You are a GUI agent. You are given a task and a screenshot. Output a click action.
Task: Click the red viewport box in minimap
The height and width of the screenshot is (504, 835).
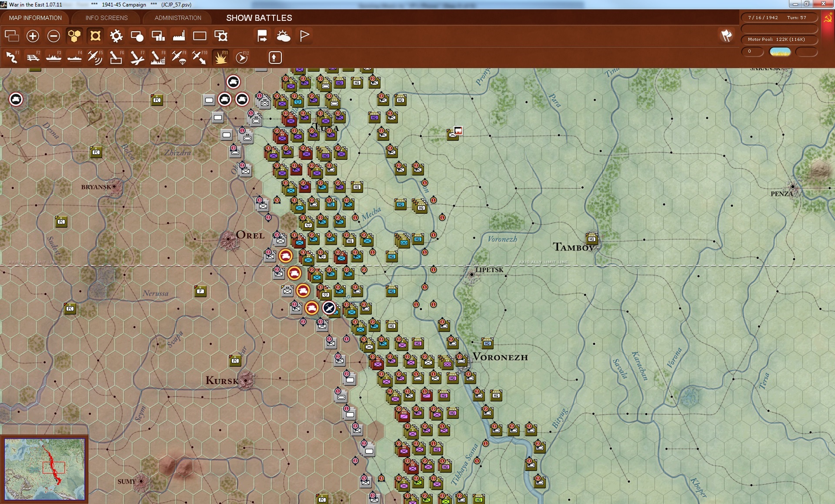pos(53,468)
